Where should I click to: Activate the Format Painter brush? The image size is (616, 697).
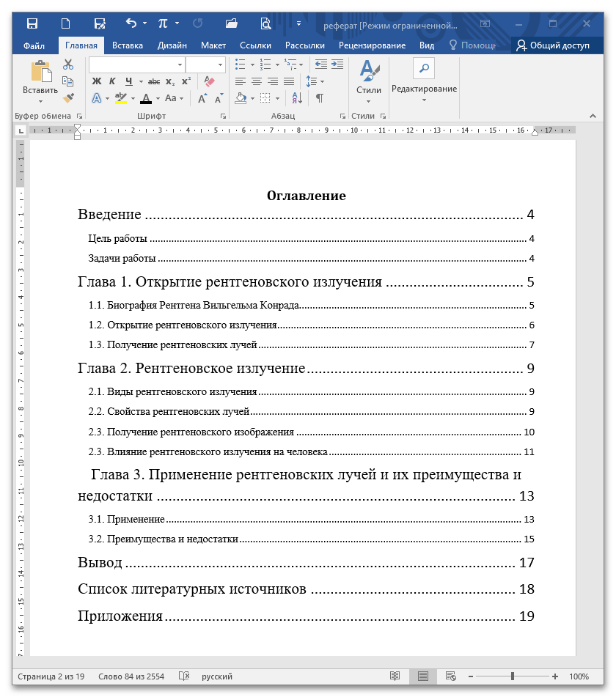(68, 97)
